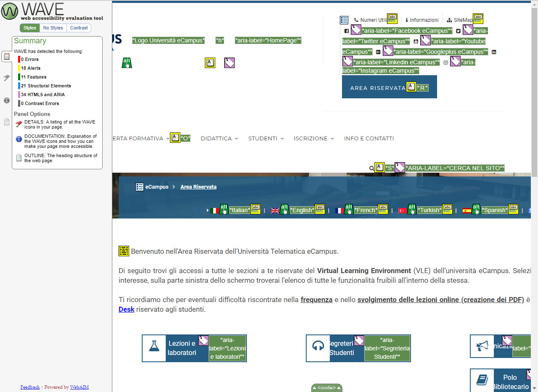Open the DETAILS panel option
538x392 pixels.
[x=57, y=124]
